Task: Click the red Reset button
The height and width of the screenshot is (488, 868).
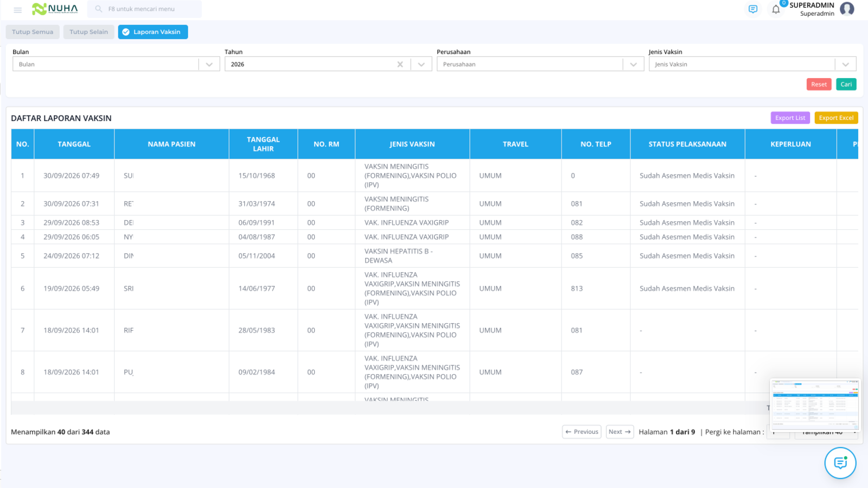Action: point(819,84)
